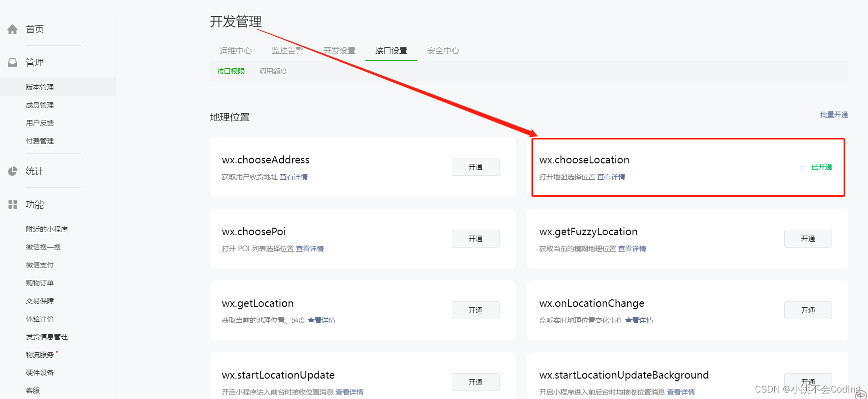This screenshot has height=399, width=868.
Task: Open 功能 section in sidebar
Action: pyautogui.click(x=35, y=205)
